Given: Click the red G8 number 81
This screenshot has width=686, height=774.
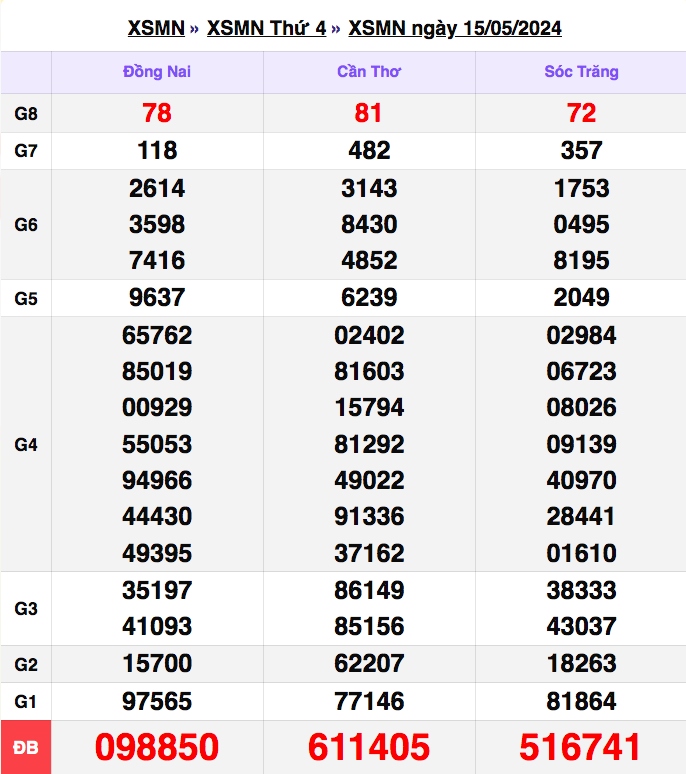Looking at the screenshot, I should pyautogui.click(x=369, y=114).
